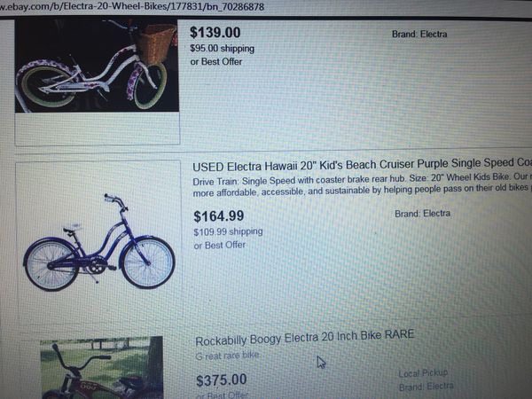Open the Rockabilly Boogy Electra 20 Inch Bike listing
Viewport: 532px width, 399px height.
(305, 338)
